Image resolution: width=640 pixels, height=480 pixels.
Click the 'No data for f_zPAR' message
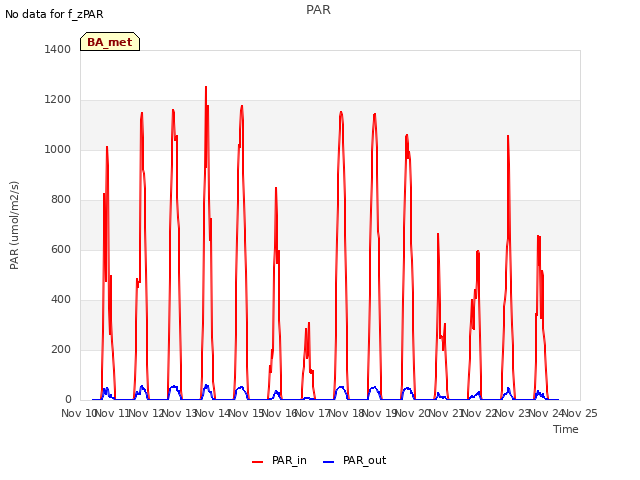(54, 14)
